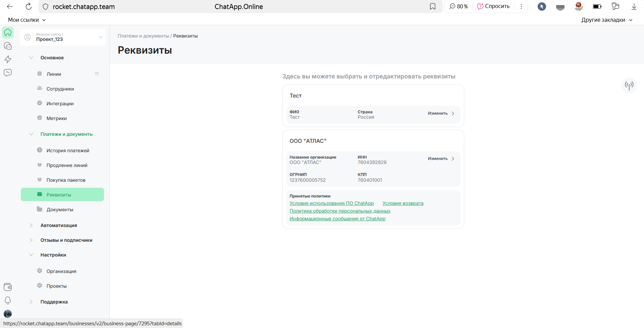Reload the page with refresh icon
The width and height of the screenshot is (644, 328).
(29, 7)
